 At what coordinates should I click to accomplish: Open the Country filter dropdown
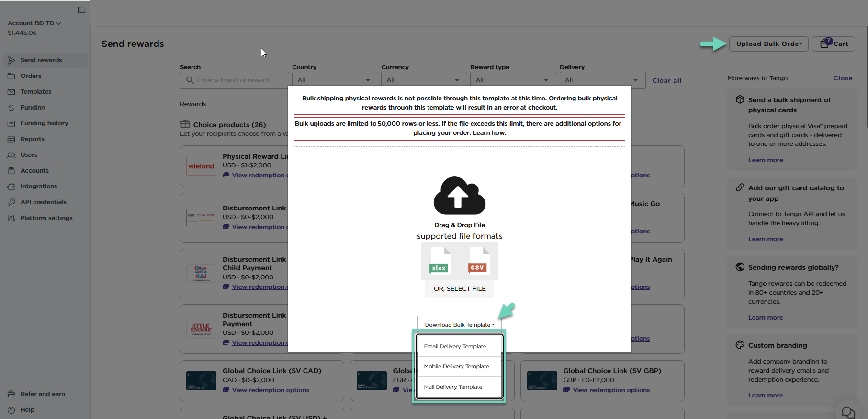(334, 80)
